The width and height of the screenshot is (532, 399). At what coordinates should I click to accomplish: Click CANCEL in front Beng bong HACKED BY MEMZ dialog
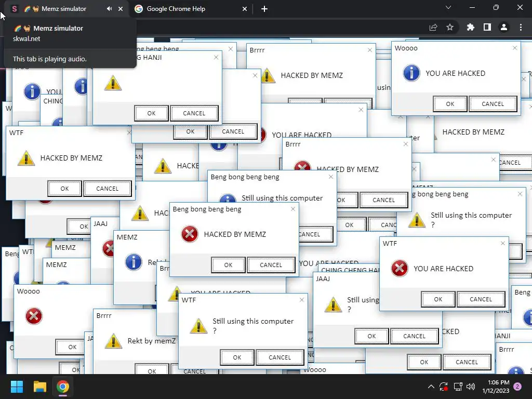pyautogui.click(x=271, y=265)
